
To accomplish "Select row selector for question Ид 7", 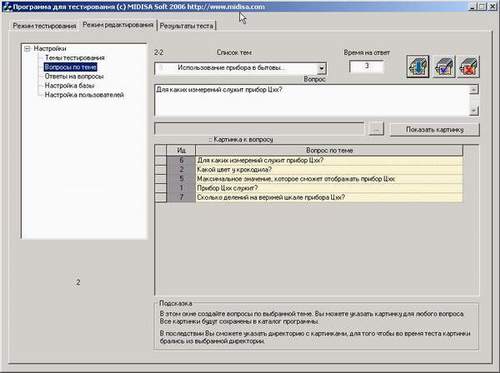I will (x=161, y=197).
